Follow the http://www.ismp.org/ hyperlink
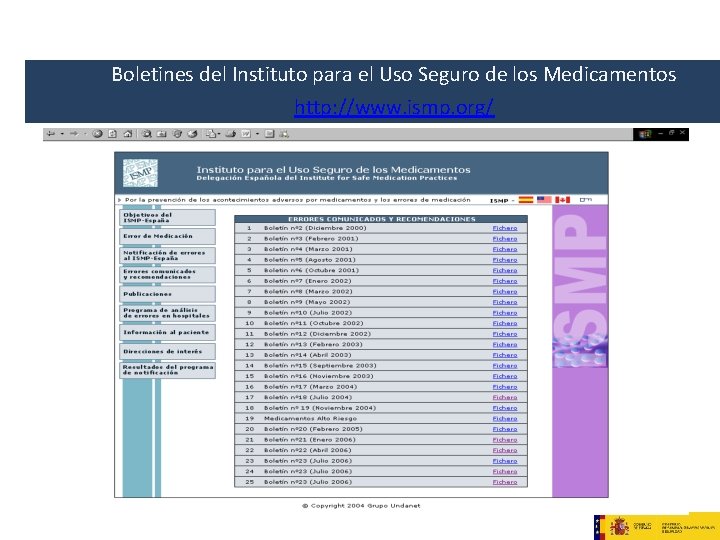 point(394,107)
